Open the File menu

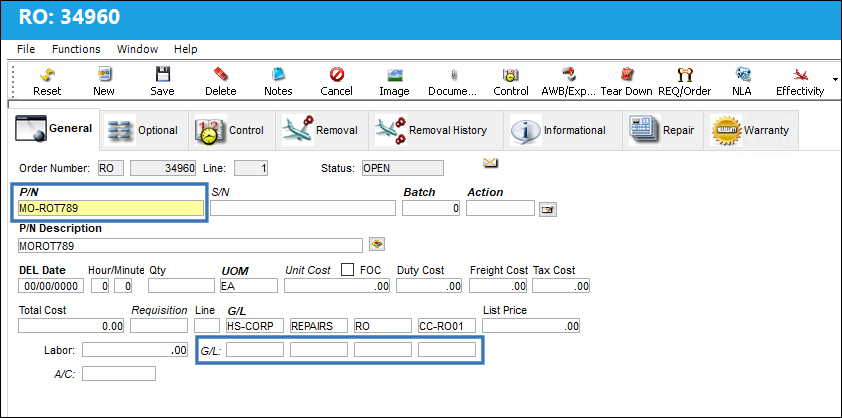tap(26, 49)
